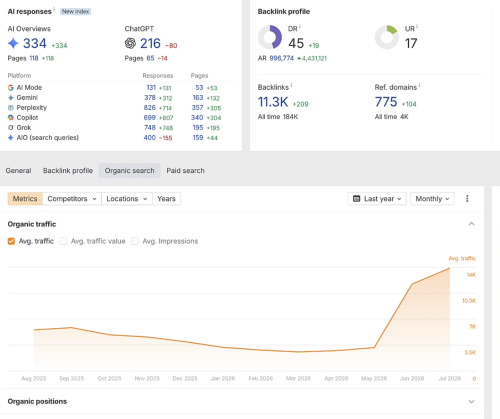Open the ChatGPT count 216
The image size is (500, 419).
150,43
